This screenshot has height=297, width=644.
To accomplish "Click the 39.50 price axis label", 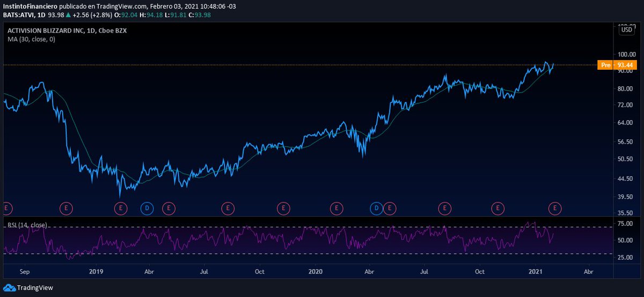I will click(626, 197).
